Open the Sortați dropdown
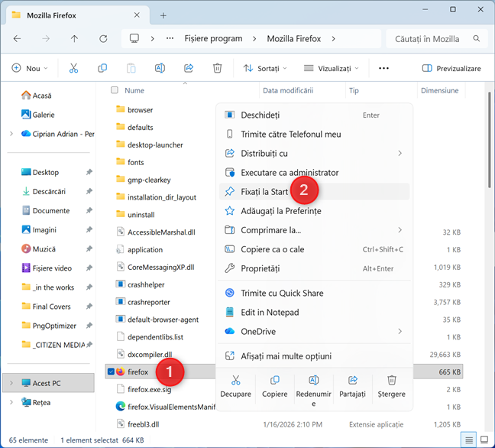 [265, 68]
